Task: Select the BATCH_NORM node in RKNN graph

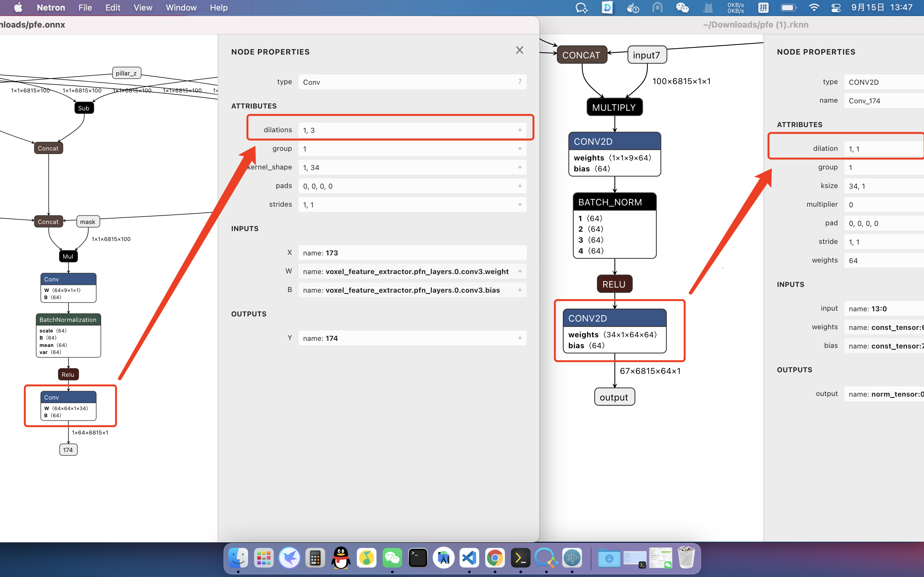Action: click(x=615, y=226)
